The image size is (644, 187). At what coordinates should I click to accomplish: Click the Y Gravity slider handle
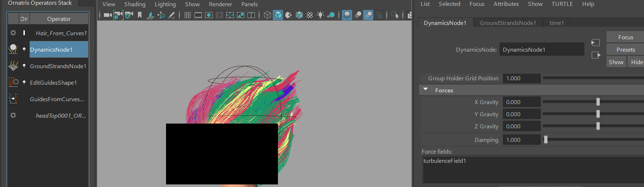pyautogui.click(x=598, y=114)
